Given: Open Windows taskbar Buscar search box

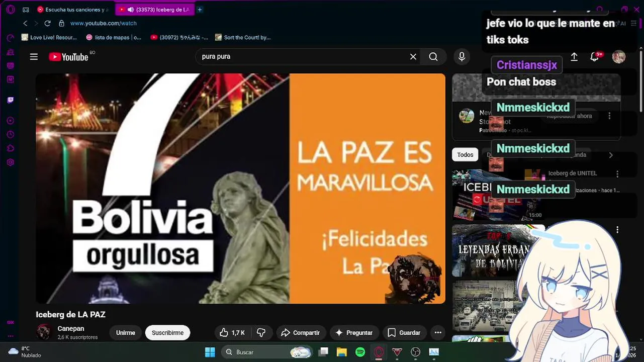Looking at the screenshot, I should point(266,352).
